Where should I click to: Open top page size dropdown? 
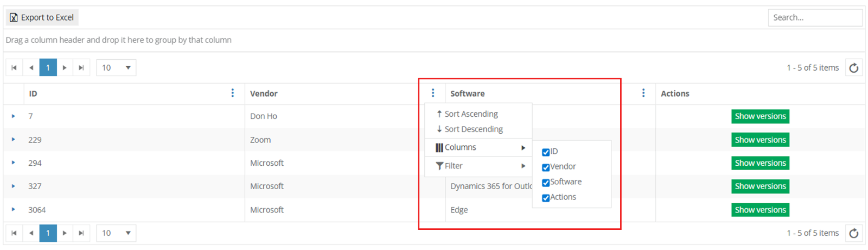116,68
